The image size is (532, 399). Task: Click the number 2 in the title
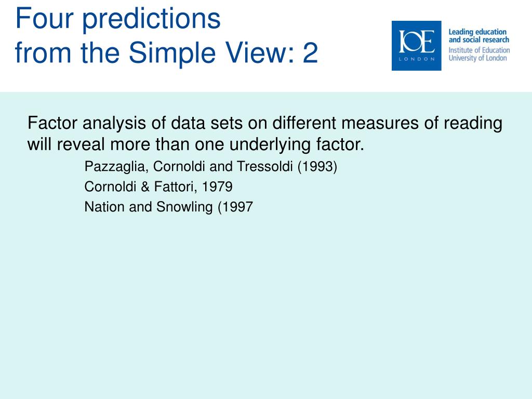pos(310,52)
